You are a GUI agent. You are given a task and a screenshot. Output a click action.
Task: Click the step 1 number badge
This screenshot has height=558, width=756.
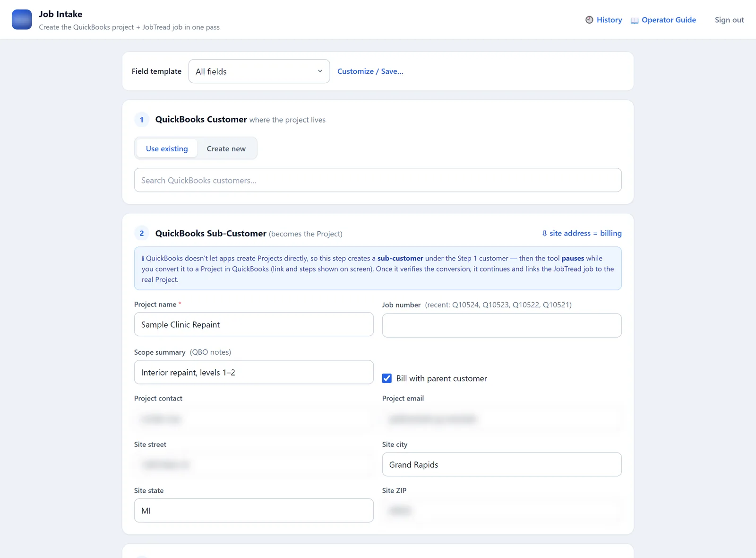point(142,120)
